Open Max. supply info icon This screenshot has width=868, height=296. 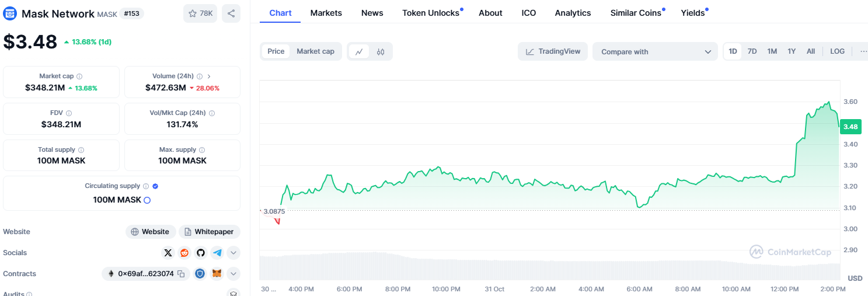(202, 150)
